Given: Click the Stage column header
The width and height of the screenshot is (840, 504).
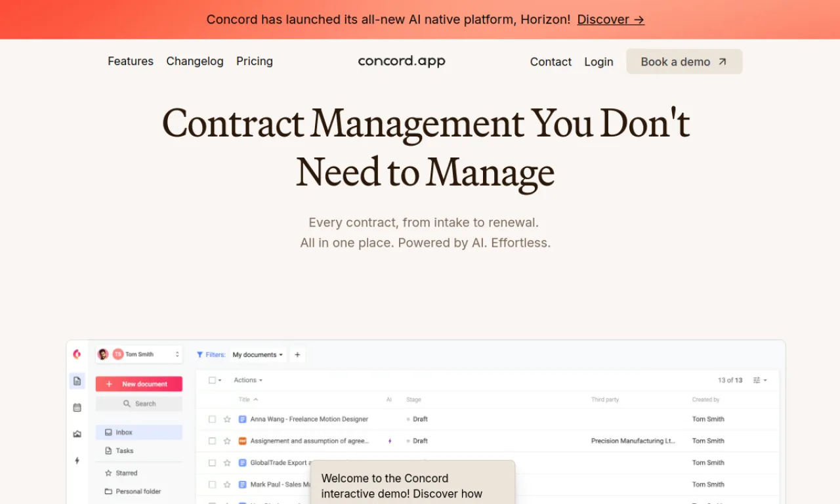Looking at the screenshot, I should click(413, 400).
